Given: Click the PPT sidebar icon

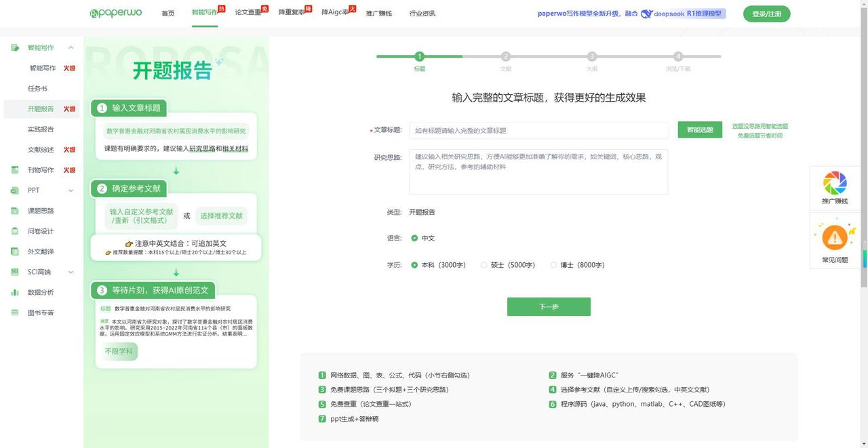Looking at the screenshot, I should [15, 190].
